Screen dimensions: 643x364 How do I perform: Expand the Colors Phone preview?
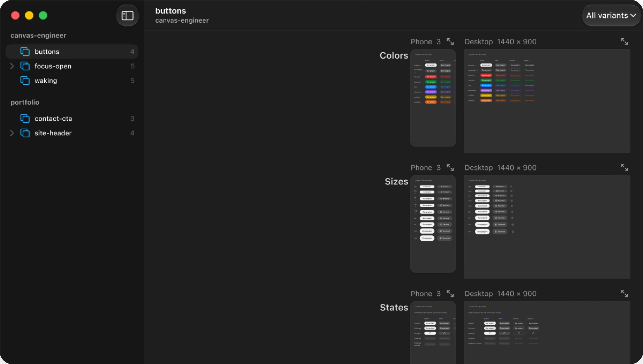coord(450,41)
